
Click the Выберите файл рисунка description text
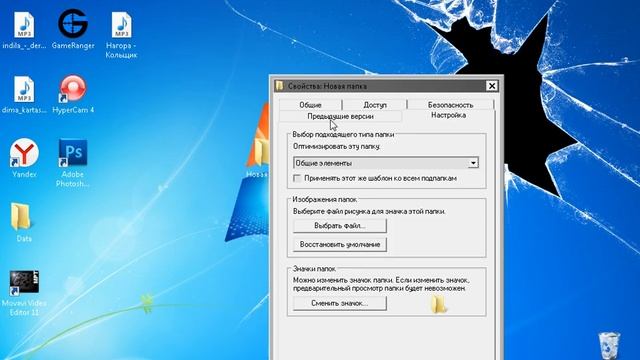tap(369, 211)
